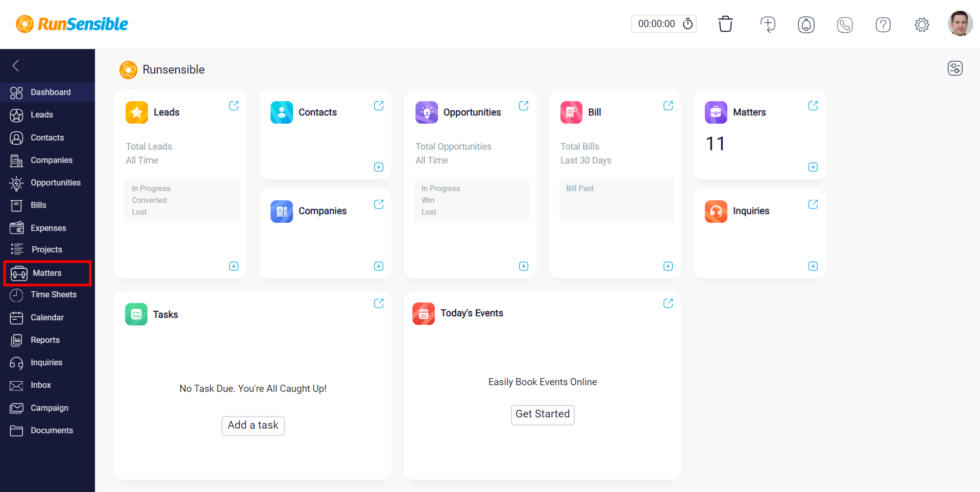Click the Add a task button
The width and height of the screenshot is (980, 492).
tap(253, 426)
